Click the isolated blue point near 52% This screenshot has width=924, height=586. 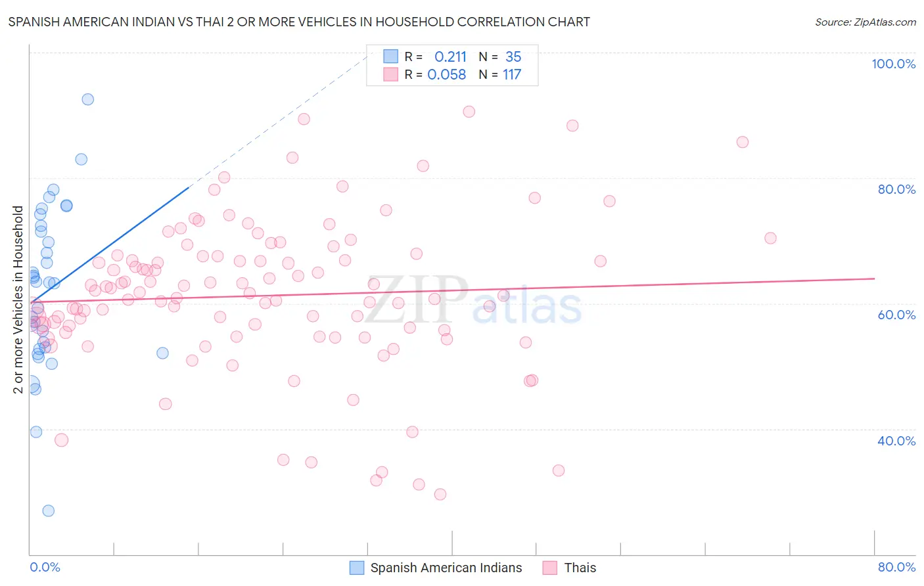click(162, 353)
